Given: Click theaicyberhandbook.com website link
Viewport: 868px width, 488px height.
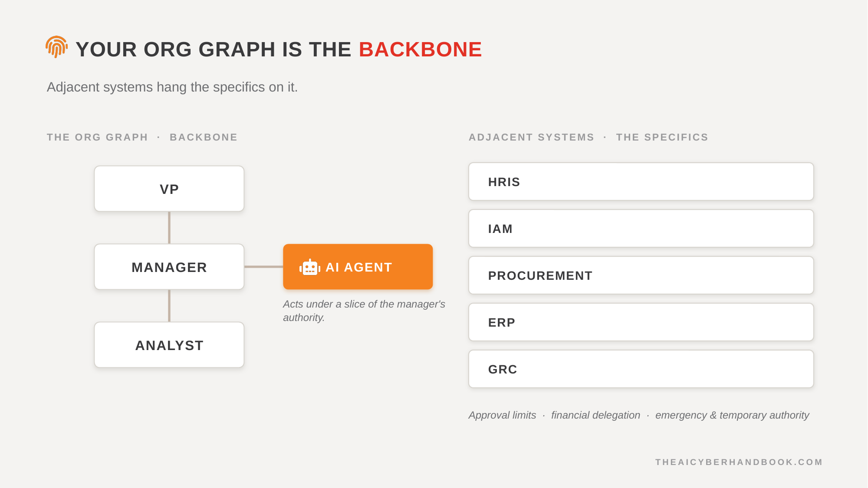Looking at the screenshot, I should (x=739, y=462).
